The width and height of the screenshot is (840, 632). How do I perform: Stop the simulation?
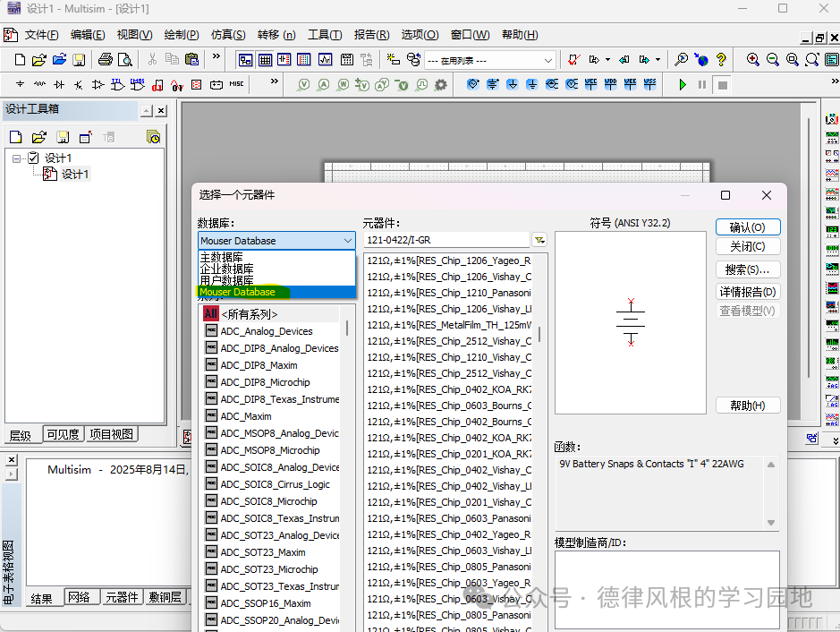(x=722, y=85)
